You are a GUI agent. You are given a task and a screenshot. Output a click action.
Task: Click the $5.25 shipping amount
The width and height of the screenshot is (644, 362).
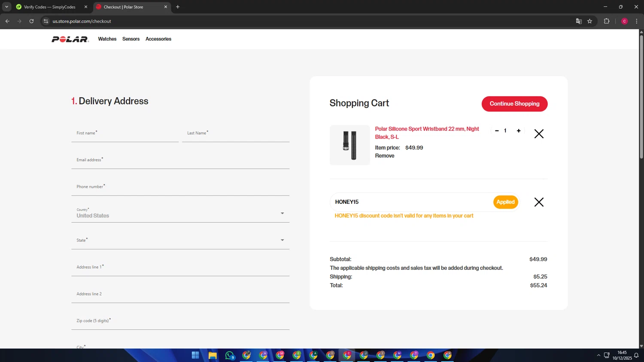(x=540, y=277)
